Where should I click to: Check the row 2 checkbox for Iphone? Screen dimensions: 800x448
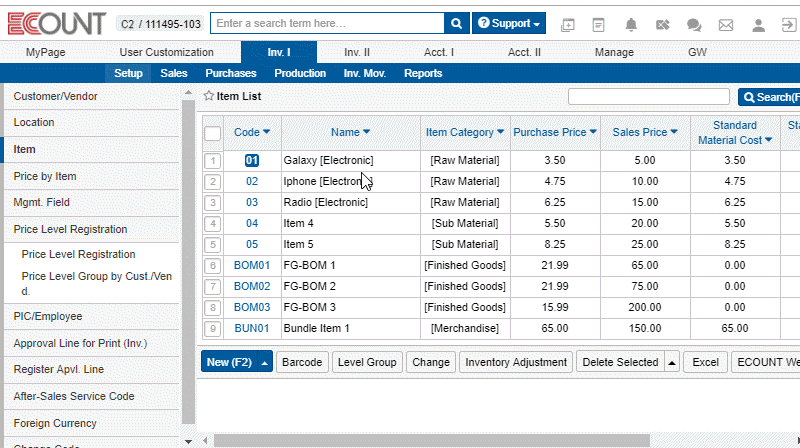click(x=213, y=182)
